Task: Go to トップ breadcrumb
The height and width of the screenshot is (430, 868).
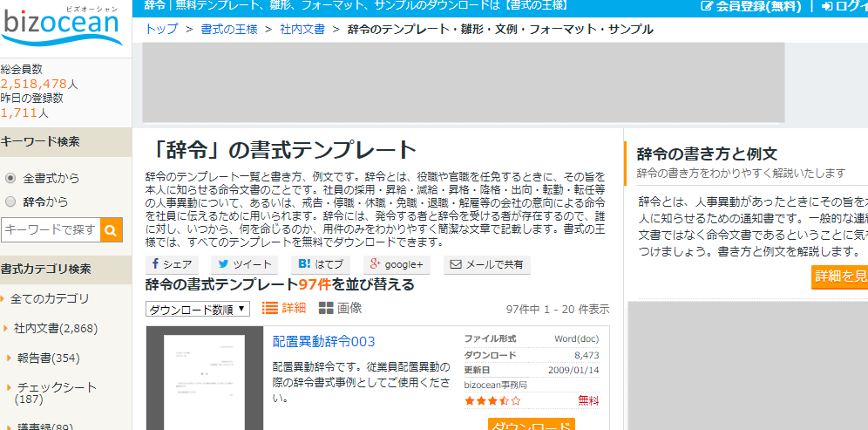Action: 161,30
